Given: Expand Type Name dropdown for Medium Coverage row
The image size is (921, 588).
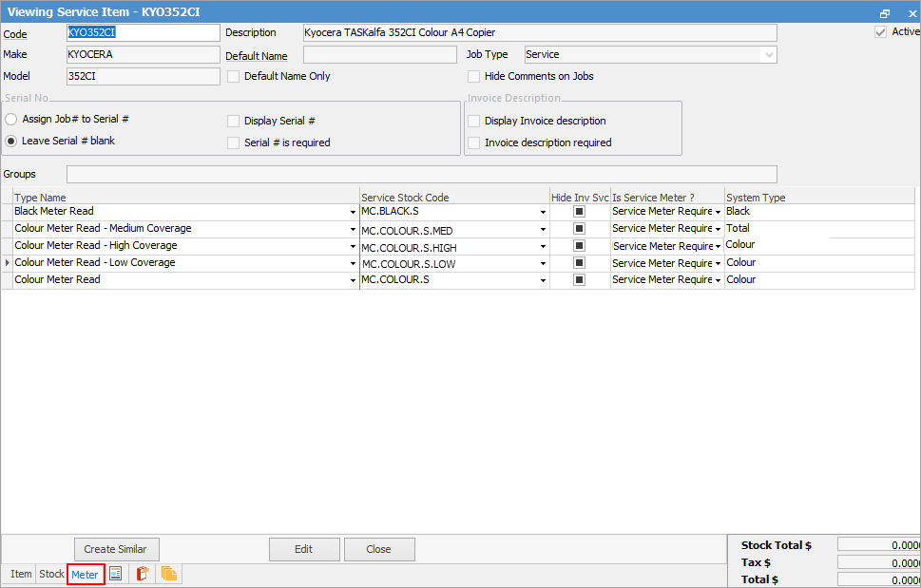Looking at the screenshot, I should coord(353,230).
